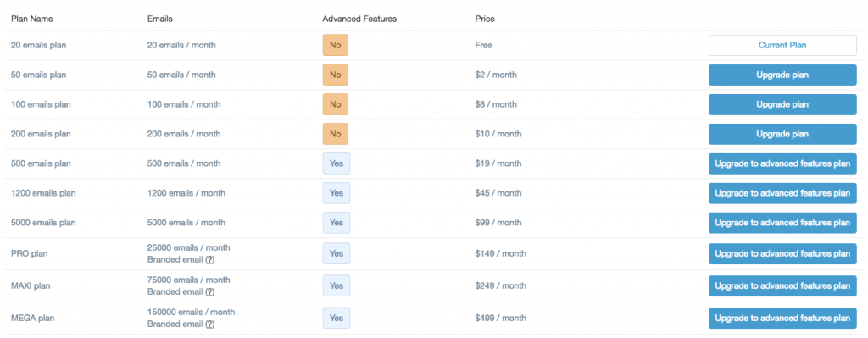Click the Advanced Features column header
This screenshot has height=338, width=868.
pyautogui.click(x=359, y=19)
